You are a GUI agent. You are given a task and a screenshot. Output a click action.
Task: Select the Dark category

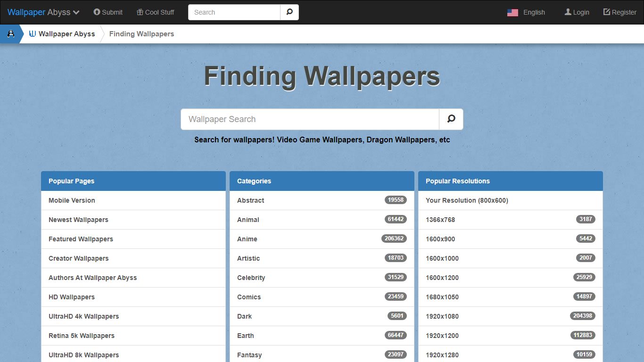pyautogui.click(x=322, y=316)
